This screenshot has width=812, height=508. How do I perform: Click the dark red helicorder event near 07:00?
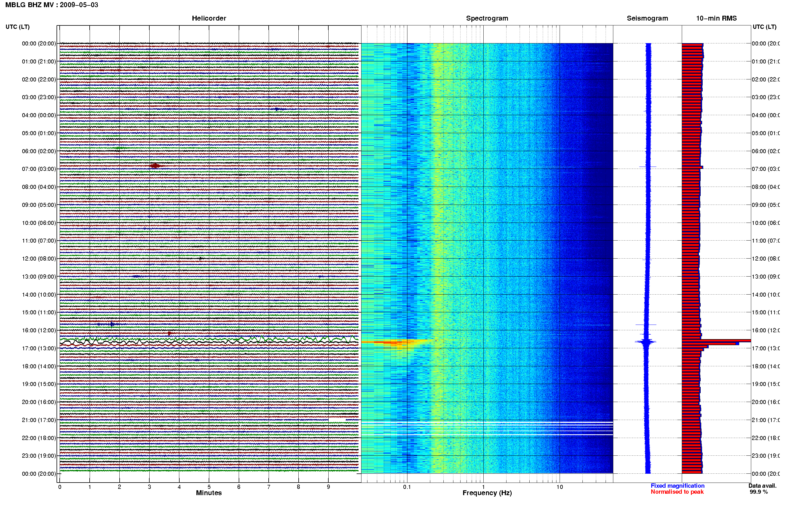click(155, 165)
